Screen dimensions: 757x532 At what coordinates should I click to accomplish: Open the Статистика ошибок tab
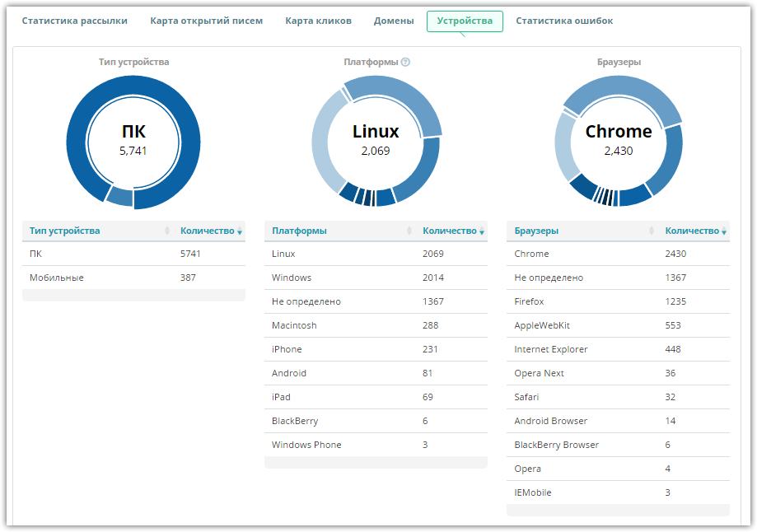coord(564,21)
